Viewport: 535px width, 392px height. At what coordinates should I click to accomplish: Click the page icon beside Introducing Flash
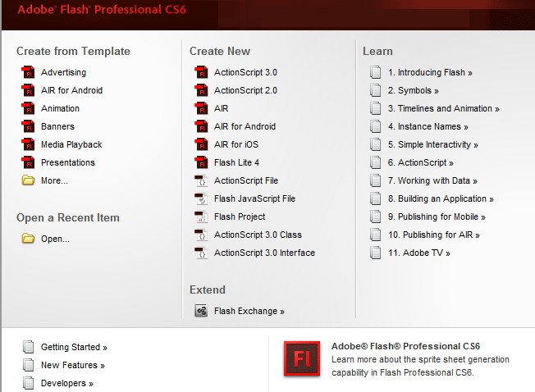pyautogui.click(x=375, y=72)
